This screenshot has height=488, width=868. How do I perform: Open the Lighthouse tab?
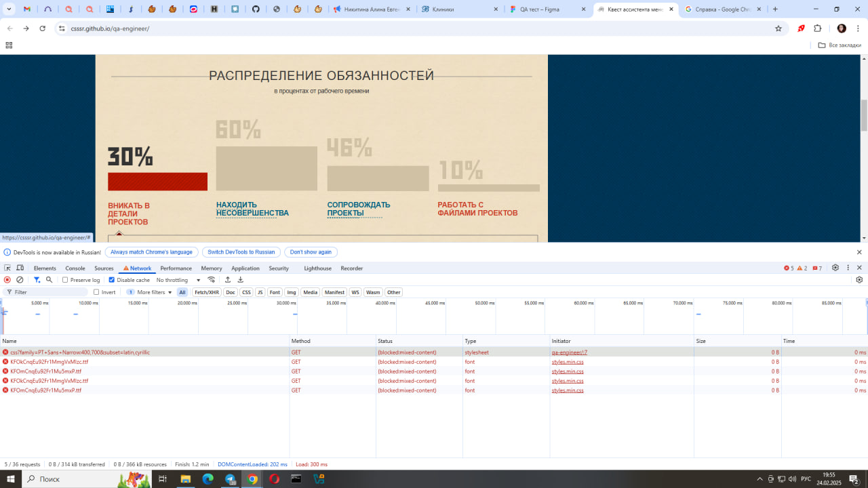[x=317, y=268]
